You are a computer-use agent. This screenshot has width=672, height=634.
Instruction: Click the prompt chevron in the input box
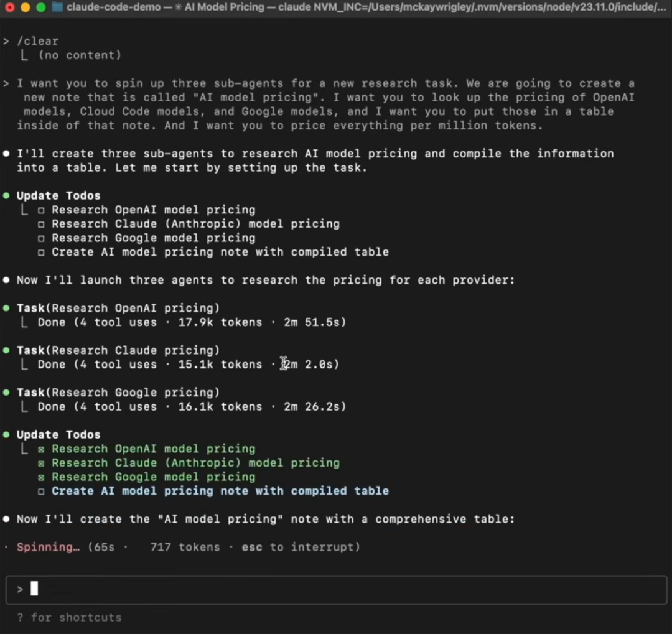[20, 589]
